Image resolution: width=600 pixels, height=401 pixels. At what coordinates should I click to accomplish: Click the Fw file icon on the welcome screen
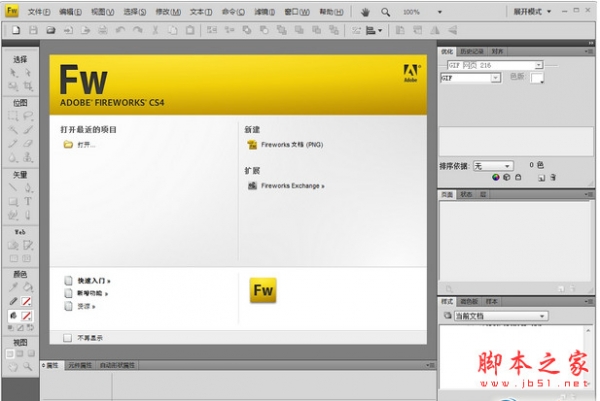263,290
